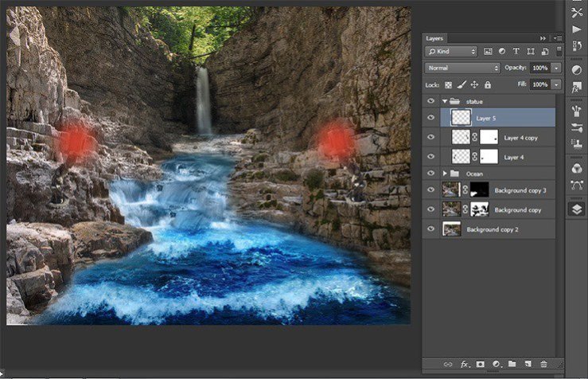The image size is (588, 379).
Task: Create a new layer group
Action: coord(512,364)
